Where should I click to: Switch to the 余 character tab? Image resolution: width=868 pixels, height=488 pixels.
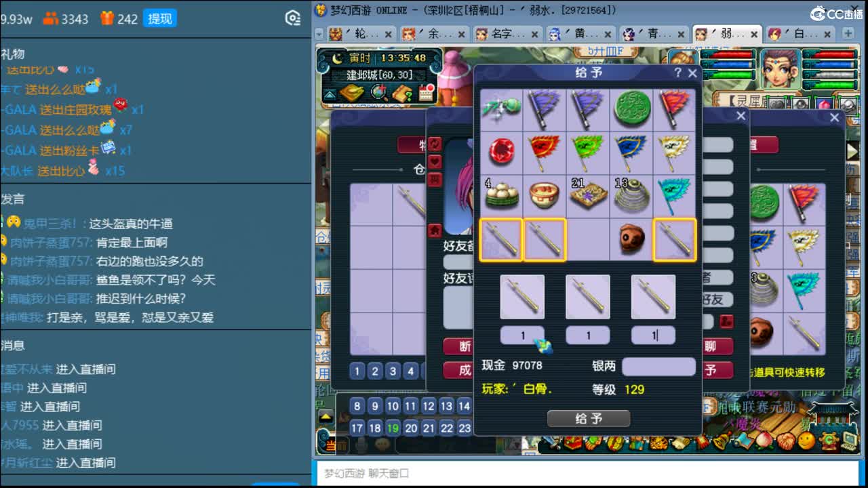coord(434,34)
